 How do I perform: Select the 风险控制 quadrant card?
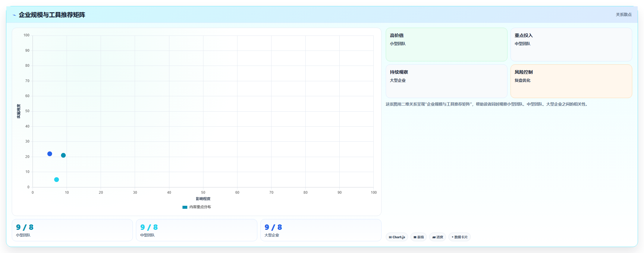571,81
